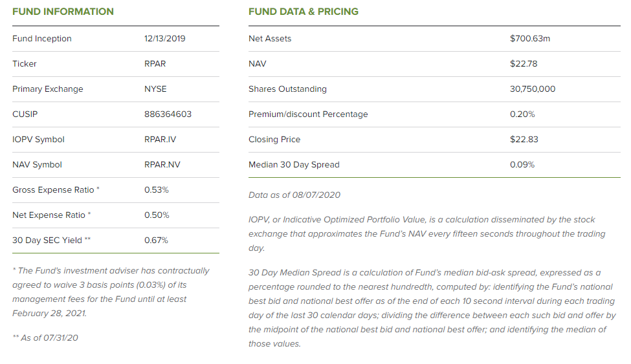631x364 pixels.
Task: Select the 0.50% net expense ratio
Action: click(x=157, y=215)
